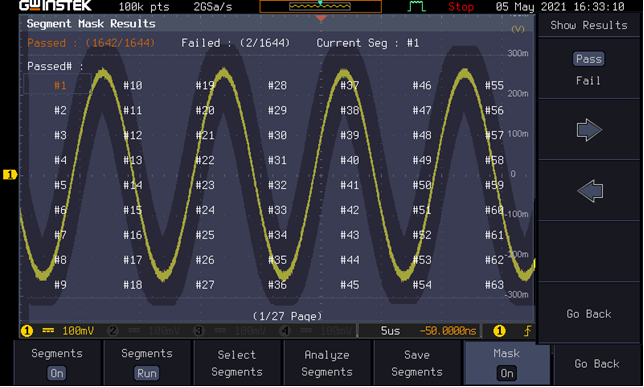Screen dimensions: 644x387
Task: Select passed segment #45
Action: (x=350, y=285)
